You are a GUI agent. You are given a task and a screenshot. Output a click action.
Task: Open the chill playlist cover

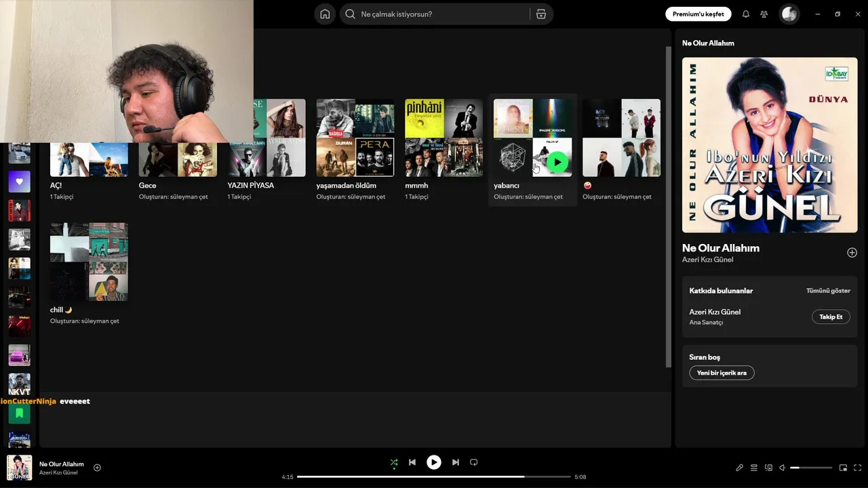click(x=89, y=262)
